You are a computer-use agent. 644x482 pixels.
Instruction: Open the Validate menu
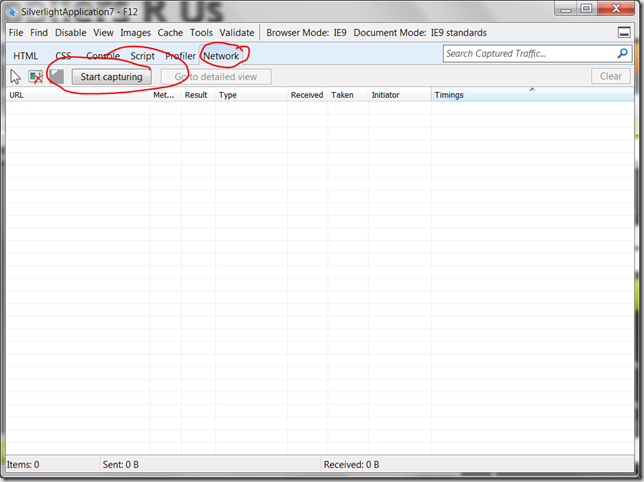pos(237,32)
